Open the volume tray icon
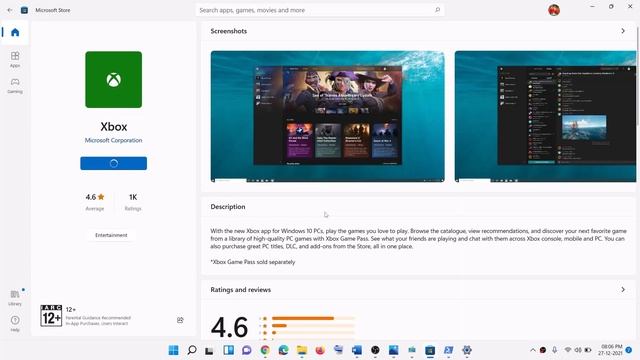This screenshot has width=640, height=360. coord(578,350)
